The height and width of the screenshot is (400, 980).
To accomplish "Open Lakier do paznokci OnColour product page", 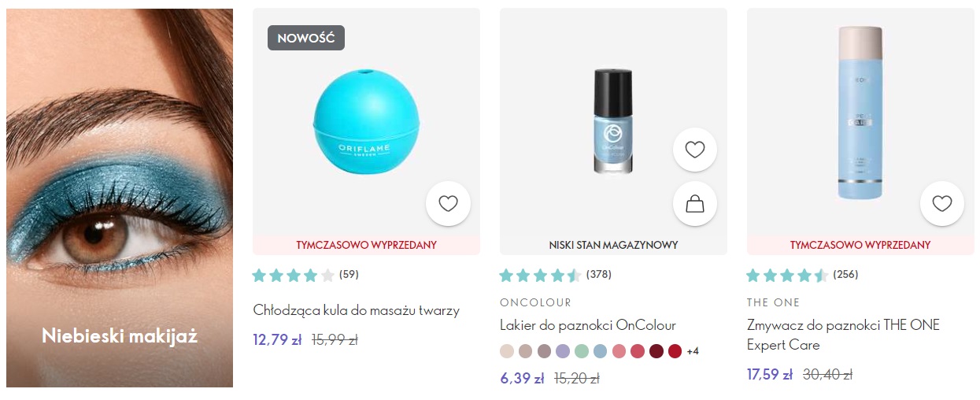I will [x=587, y=325].
